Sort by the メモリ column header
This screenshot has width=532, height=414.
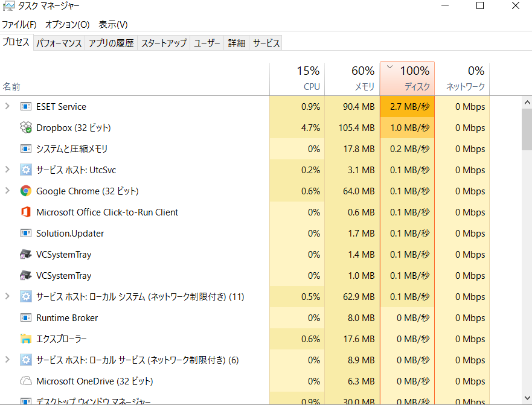352,79
